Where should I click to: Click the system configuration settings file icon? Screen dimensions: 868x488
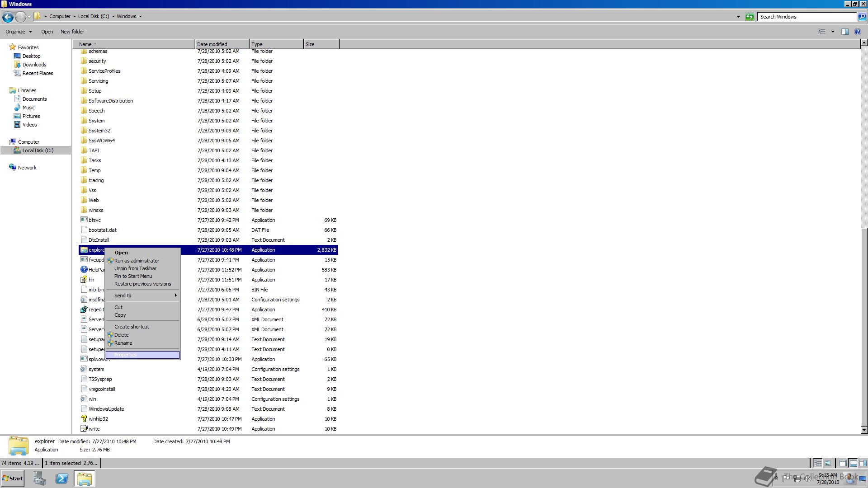point(84,369)
